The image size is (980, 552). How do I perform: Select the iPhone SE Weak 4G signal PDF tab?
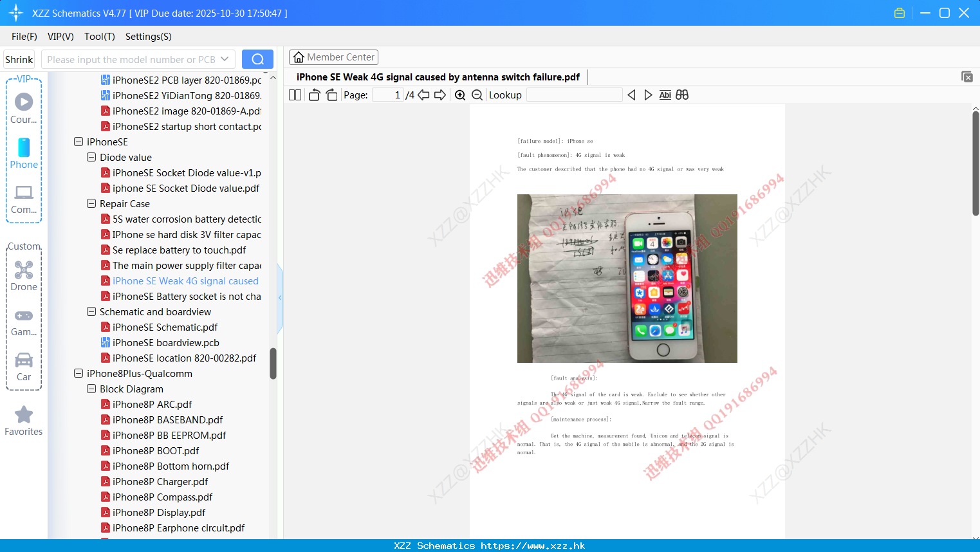[438, 77]
